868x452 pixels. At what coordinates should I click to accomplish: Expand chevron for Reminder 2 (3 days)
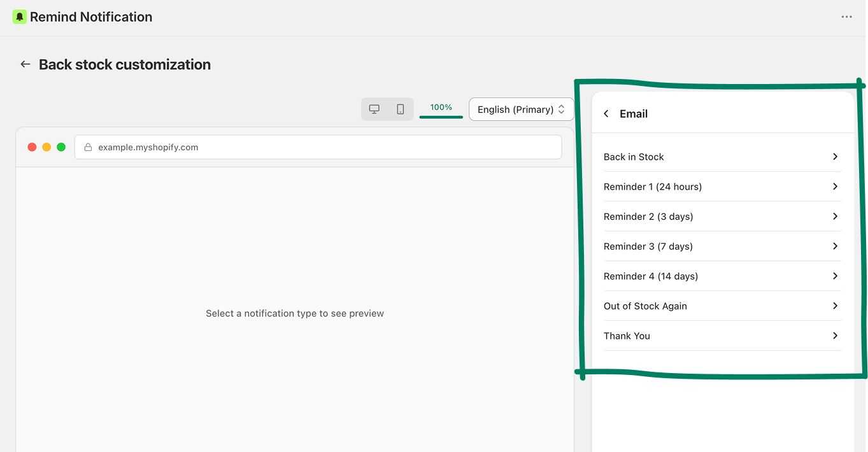[x=835, y=216]
